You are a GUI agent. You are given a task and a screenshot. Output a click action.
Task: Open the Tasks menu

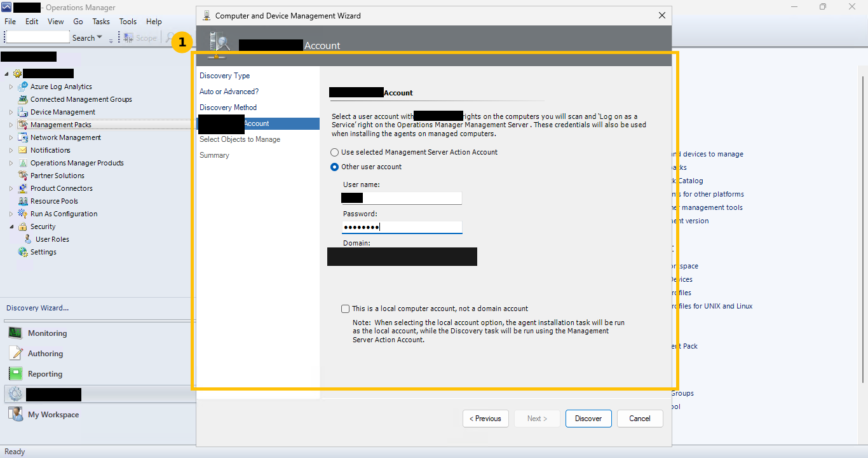coord(101,22)
